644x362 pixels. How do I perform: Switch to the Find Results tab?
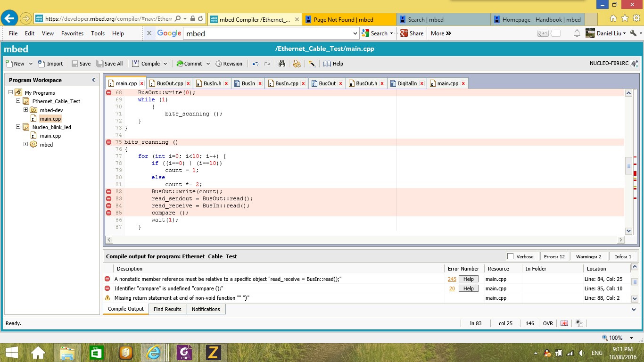167,309
